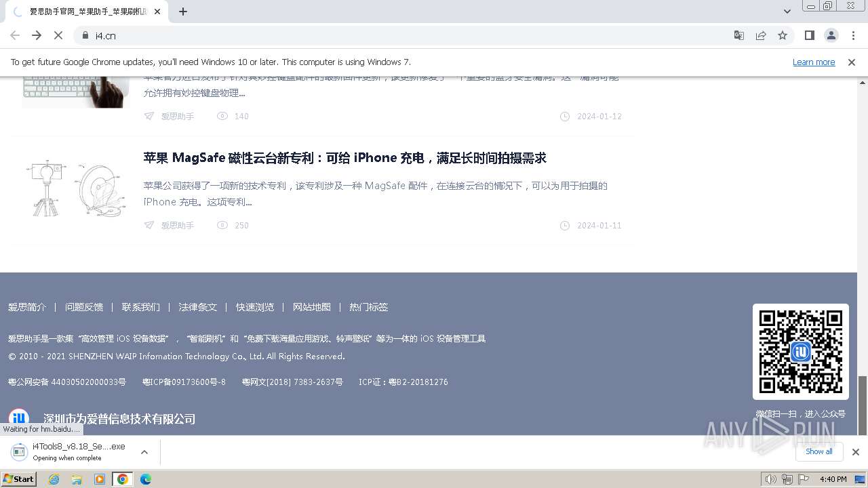This screenshot has height=488, width=868.
Task: Click the system clock 4:40 PM
Action: point(833,479)
